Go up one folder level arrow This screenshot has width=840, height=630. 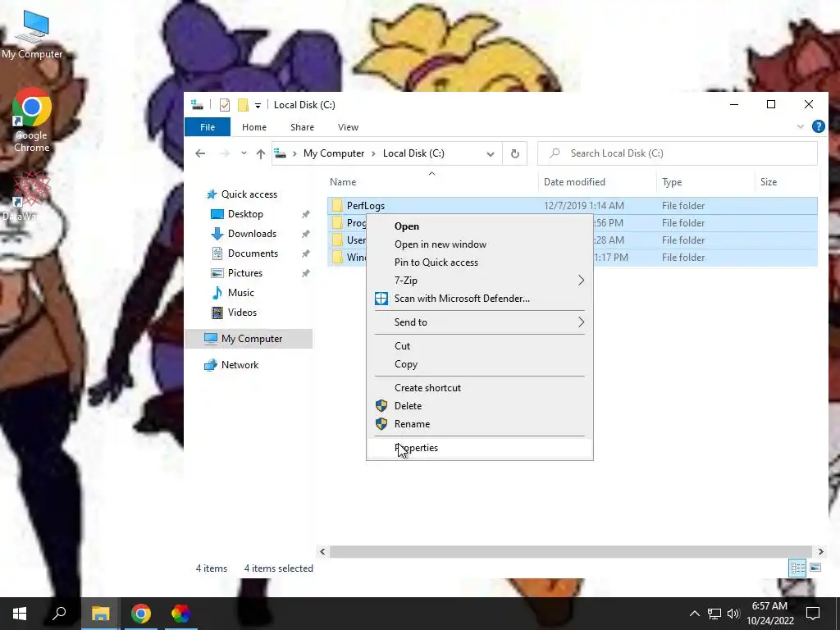click(260, 153)
